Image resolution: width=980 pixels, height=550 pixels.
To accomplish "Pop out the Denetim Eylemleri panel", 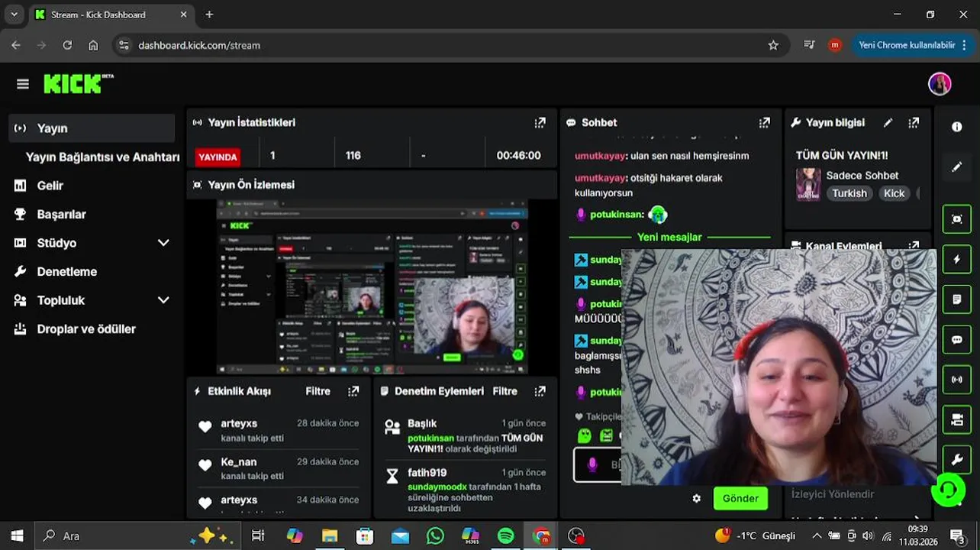I will tap(540, 391).
